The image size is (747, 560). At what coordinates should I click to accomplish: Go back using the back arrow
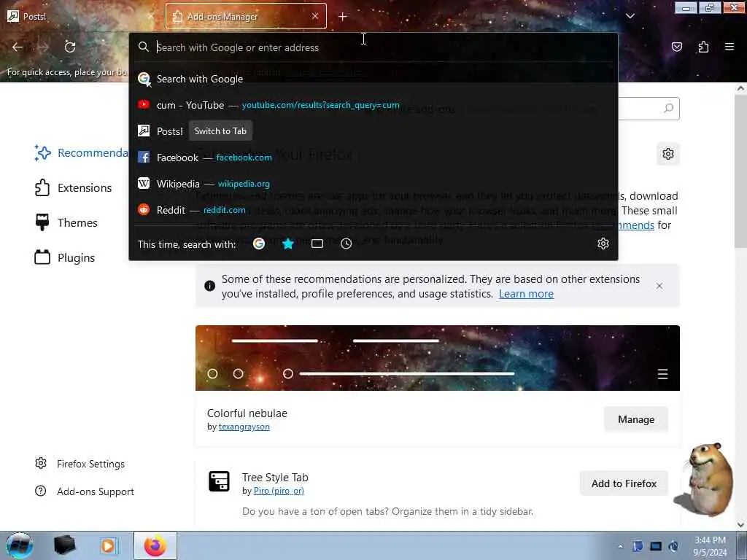point(18,47)
